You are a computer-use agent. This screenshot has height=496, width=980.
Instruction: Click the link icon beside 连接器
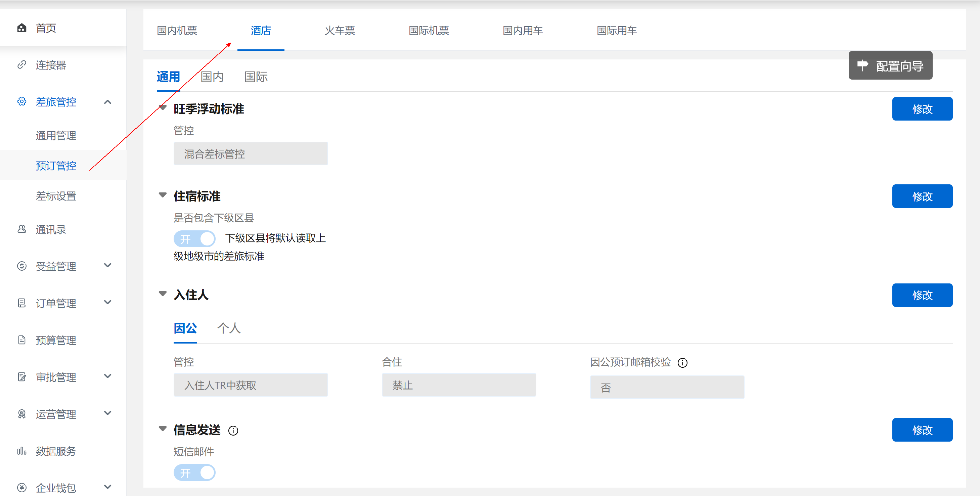click(22, 65)
